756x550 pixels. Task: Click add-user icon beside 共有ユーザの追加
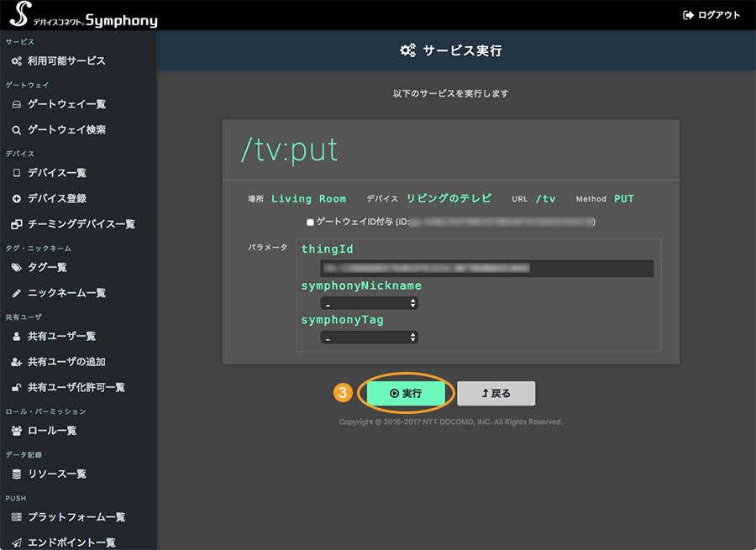click(x=17, y=362)
